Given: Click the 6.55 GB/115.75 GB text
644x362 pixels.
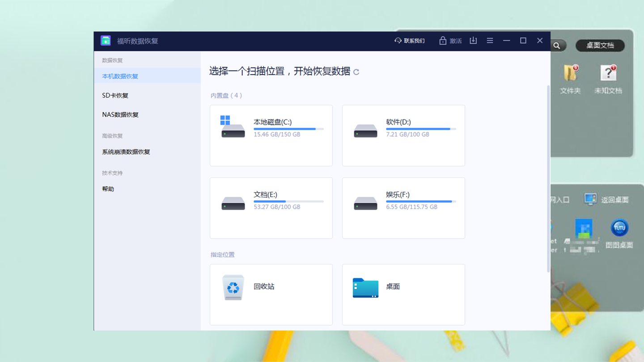Looking at the screenshot, I should tap(411, 207).
